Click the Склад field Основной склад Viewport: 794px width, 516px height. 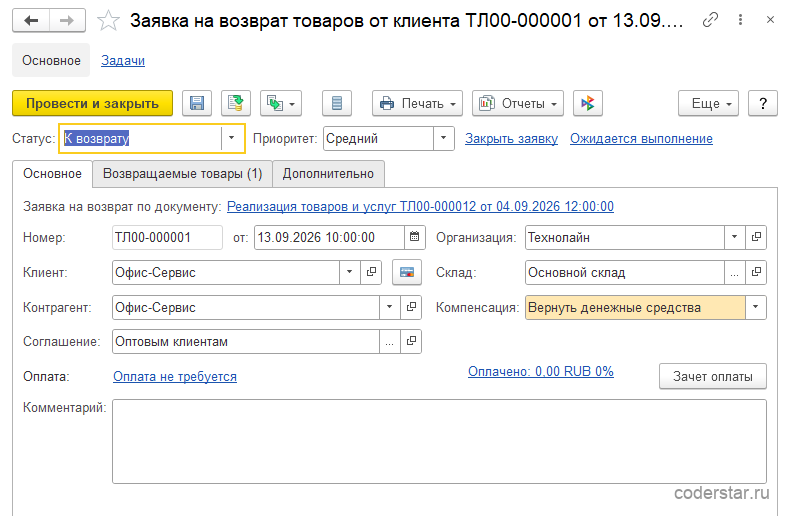click(625, 272)
